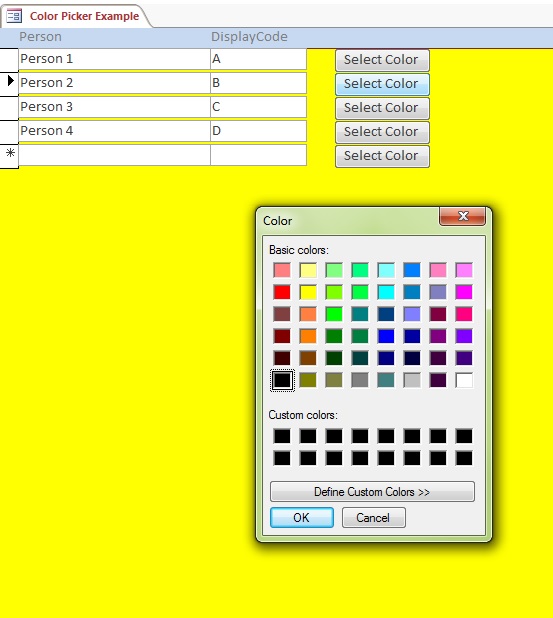Pick the bright green swatch in third row
Viewport: 553px width, 618px height.
click(x=334, y=314)
